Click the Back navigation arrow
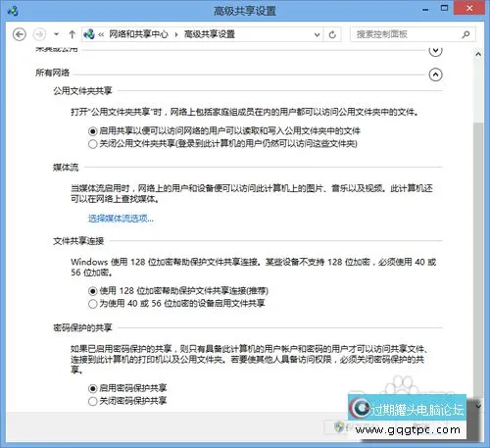 [20, 34]
